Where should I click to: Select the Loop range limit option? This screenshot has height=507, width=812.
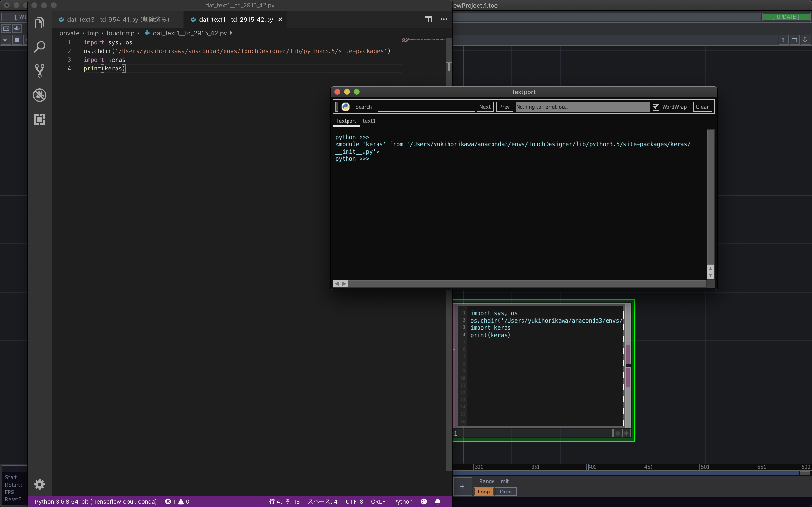[484, 492]
